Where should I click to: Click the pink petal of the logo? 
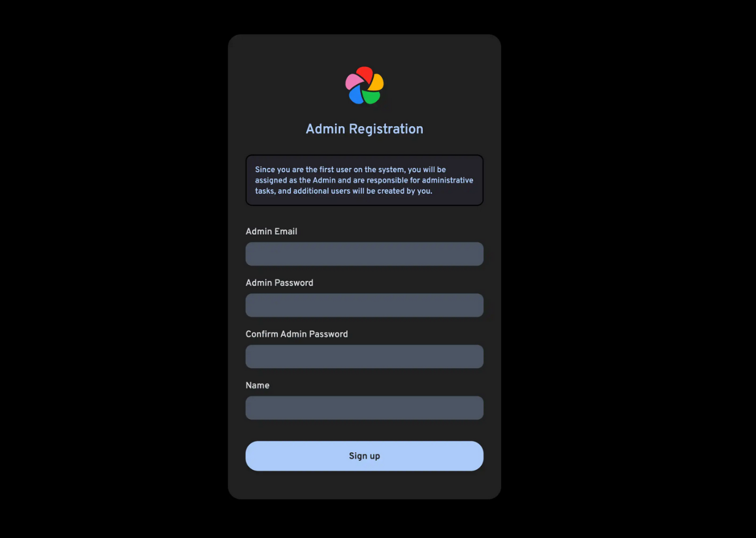point(353,81)
